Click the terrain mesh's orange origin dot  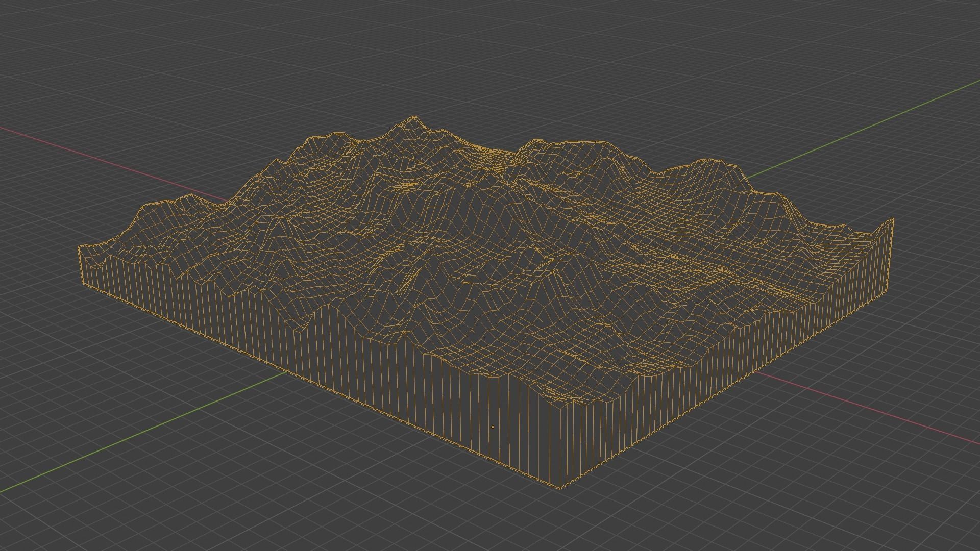(493, 427)
